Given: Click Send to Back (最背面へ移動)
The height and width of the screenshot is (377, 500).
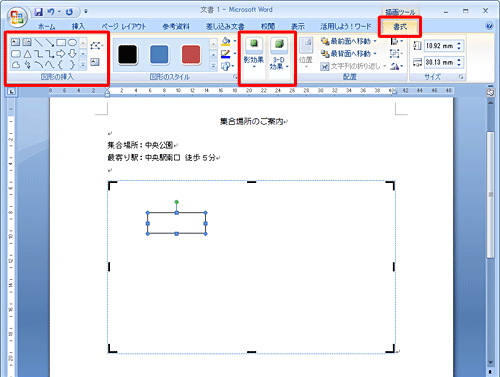Looking at the screenshot, I should [x=349, y=54].
